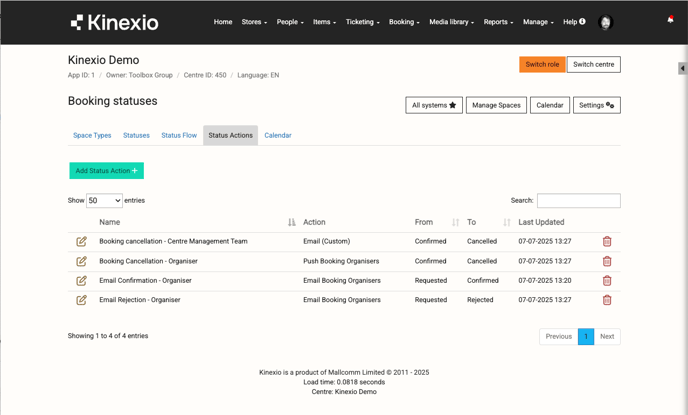Open the Media library dropdown menu
The width and height of the screenshot is (688, 415).
[x=451, y=22]
